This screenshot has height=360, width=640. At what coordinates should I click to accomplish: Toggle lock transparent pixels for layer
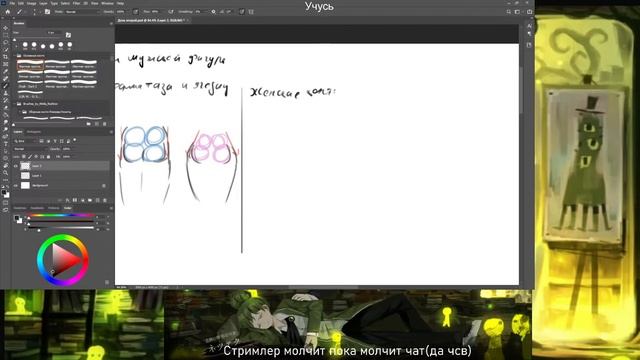[x=24, y=157]
